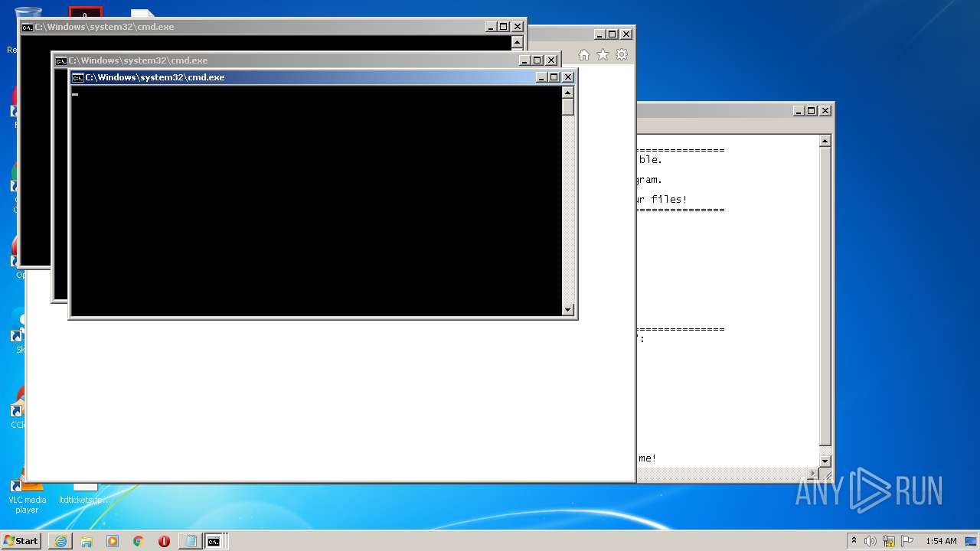Viewport: 980px width, 551px height.
Task: Launch Internet Explorer from the taskbar
Action: click(60, 541)
